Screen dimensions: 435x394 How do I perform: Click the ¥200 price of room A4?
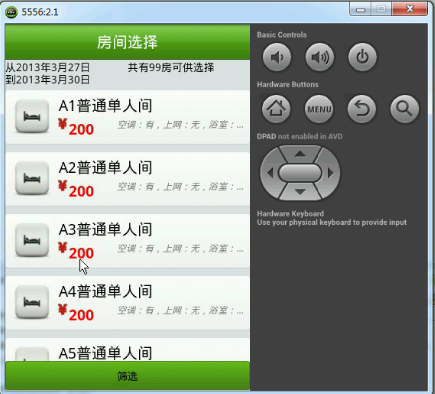76,313
